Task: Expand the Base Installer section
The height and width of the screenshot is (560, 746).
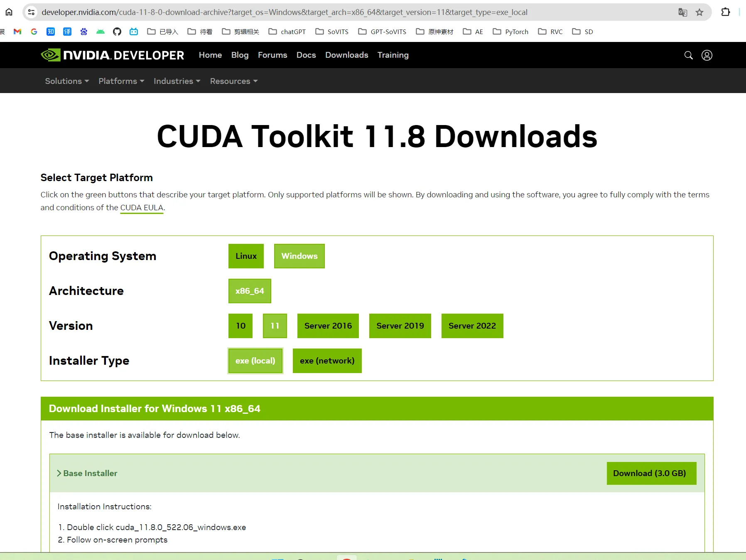Action: point(87,473)
